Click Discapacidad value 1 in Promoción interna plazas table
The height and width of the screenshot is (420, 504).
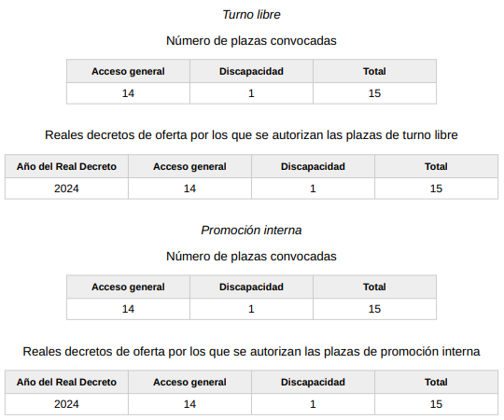[x=251, y=309]
